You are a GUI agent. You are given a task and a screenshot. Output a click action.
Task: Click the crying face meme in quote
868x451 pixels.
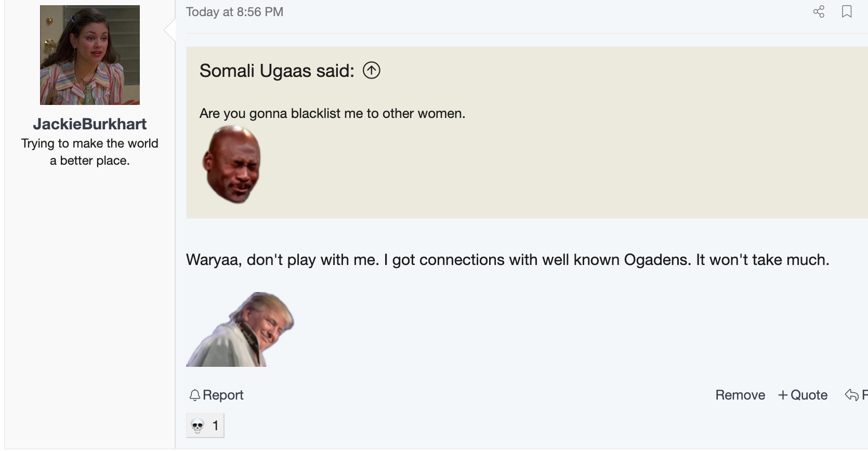pyautogui.click(x=231, y=164)
